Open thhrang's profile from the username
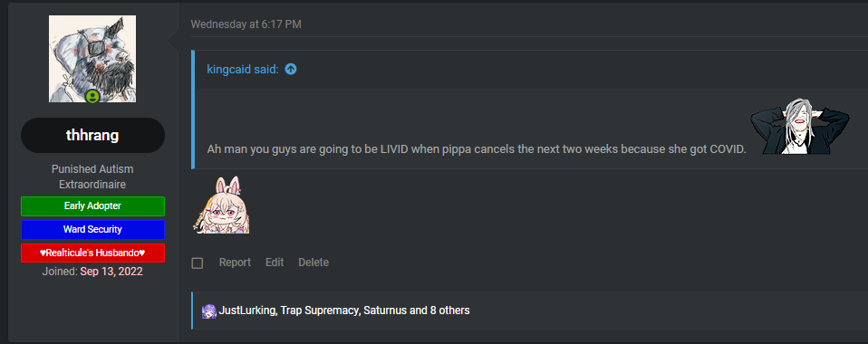868x344 pixels. click(x=92, y=136)
